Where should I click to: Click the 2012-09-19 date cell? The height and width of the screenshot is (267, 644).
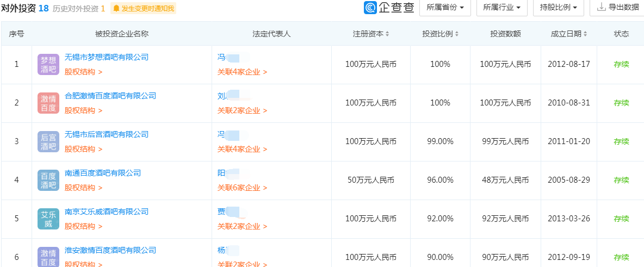[569, 258]
